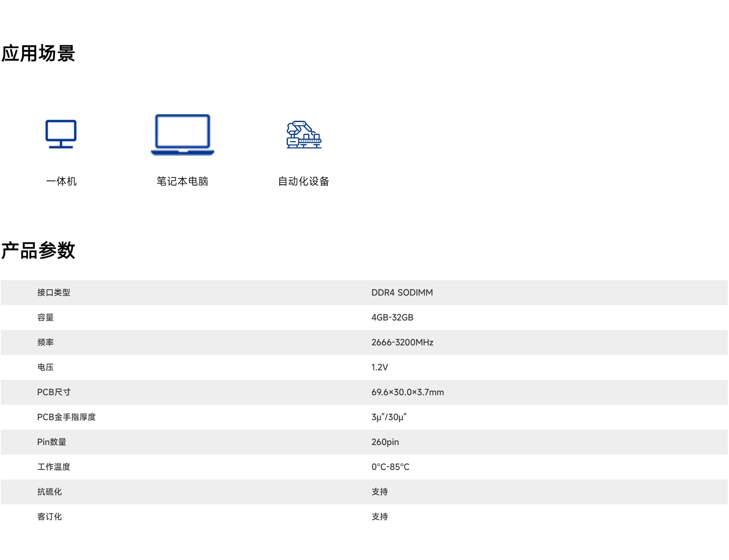This screenshot has width=729, height=560.
Task: Click the 容量 row label
Action: click(x=45, y=318)
